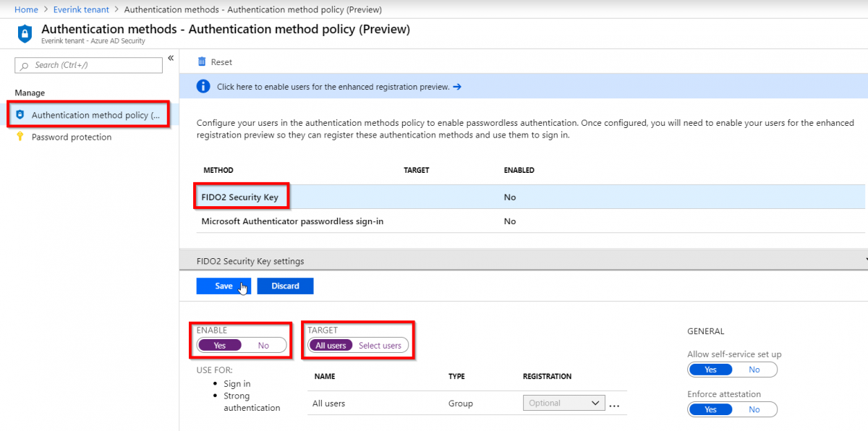Click the Reset command
The image size is (868, 431).
coord(215,62)
